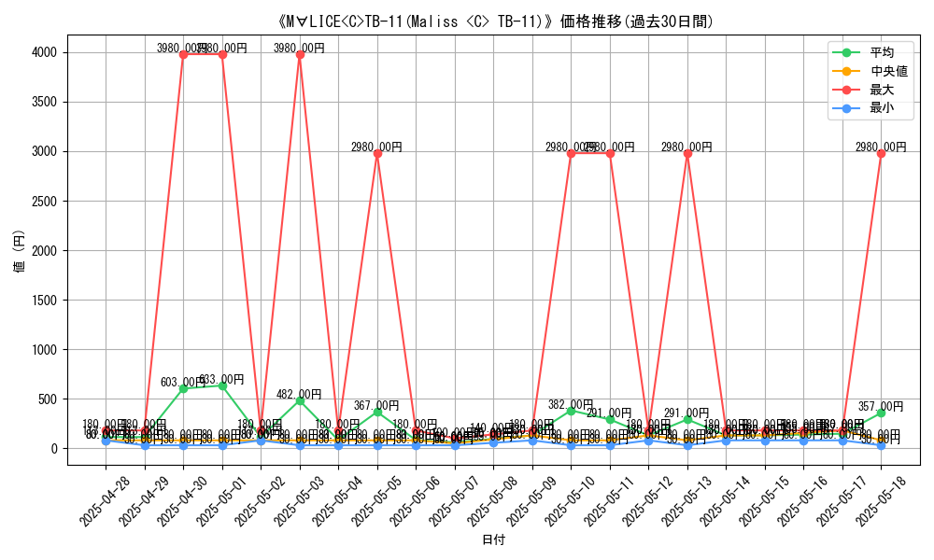This screenshot has width=934, height=560.
Task: Click the green marker beside 平均 in the legend
Action: coord(846,52)
